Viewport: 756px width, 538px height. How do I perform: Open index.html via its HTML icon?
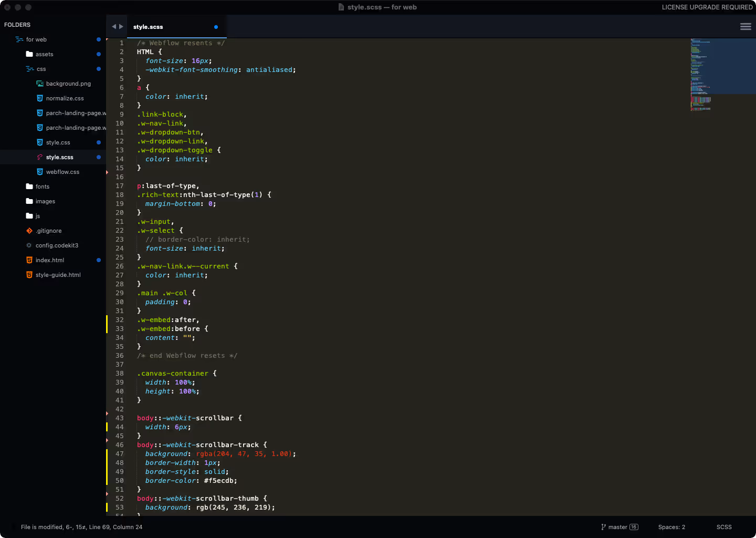coord(29,260)
